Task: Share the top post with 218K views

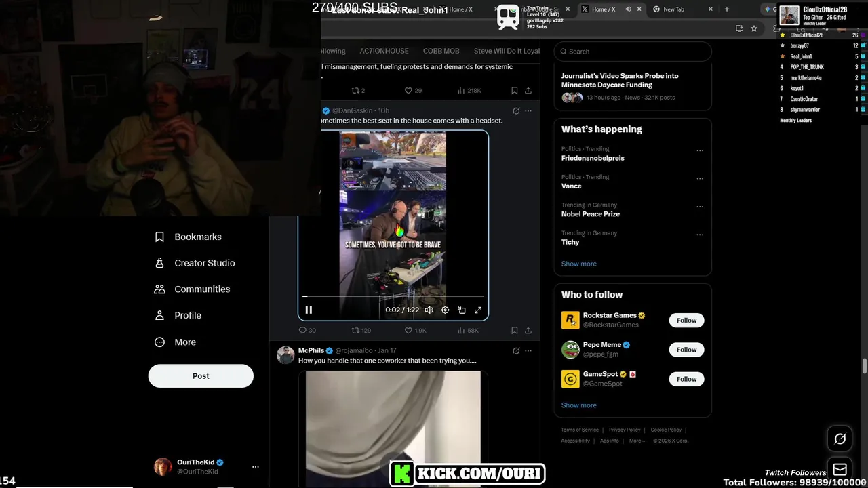Action: coord(528,90)
